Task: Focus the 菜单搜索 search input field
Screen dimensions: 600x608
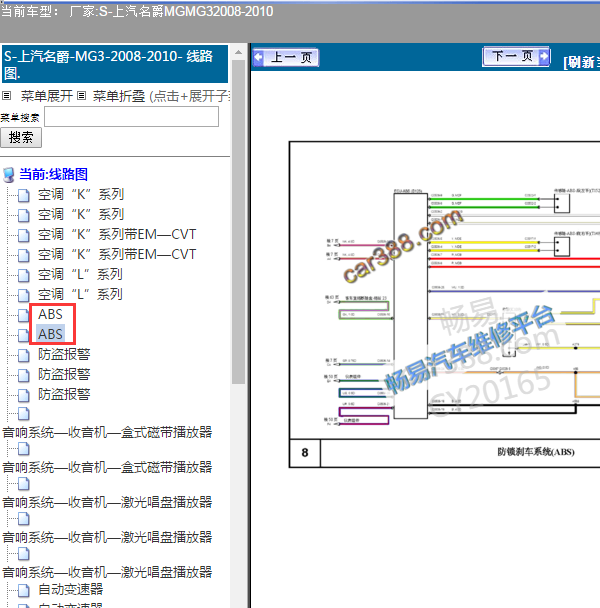Action: [x=131, y=117]
